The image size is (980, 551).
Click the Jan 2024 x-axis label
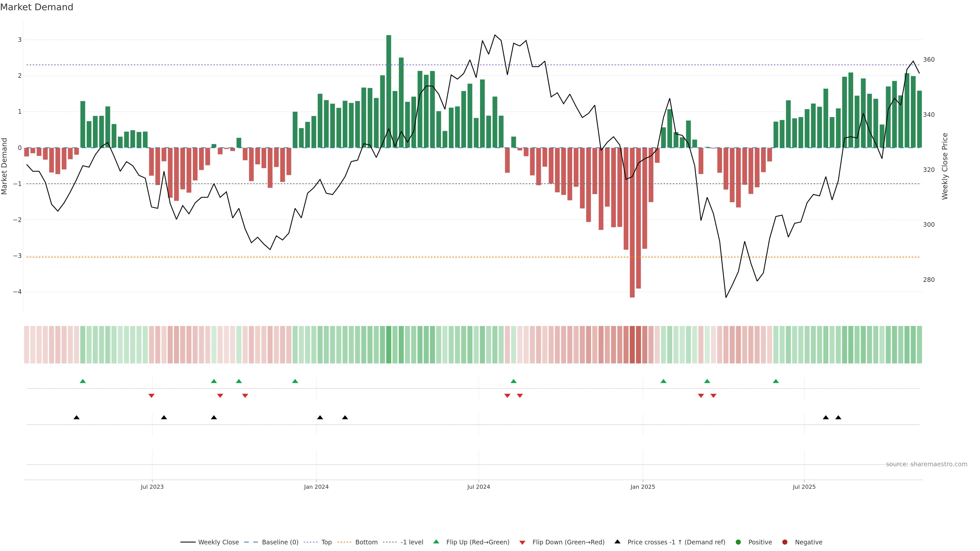(316, 487)
